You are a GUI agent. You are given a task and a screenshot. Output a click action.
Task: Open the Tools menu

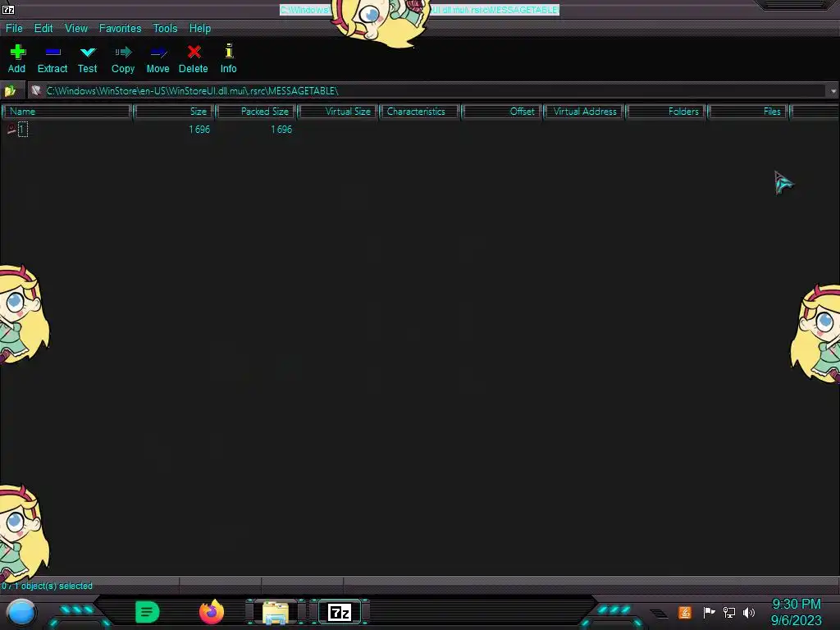point(165,29)
